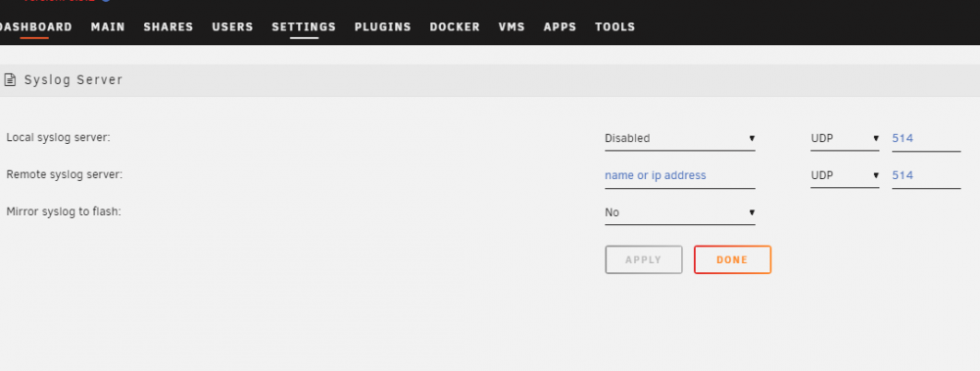Image resolution: width=980 pixels, height=371 pixels.
Task: Open Local syslog server Disabled dropdown
Action: click(x=680, y=139)
